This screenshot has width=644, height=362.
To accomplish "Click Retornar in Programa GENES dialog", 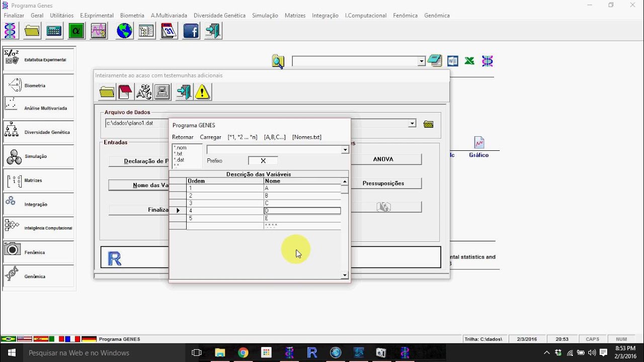I will (183, 137).
